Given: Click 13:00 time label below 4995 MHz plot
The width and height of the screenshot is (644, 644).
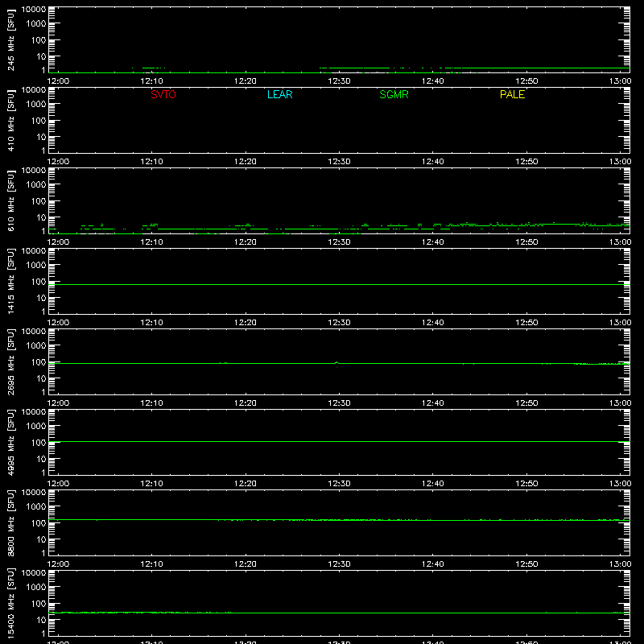Looking at the screenshot, I should coord(620,484).
